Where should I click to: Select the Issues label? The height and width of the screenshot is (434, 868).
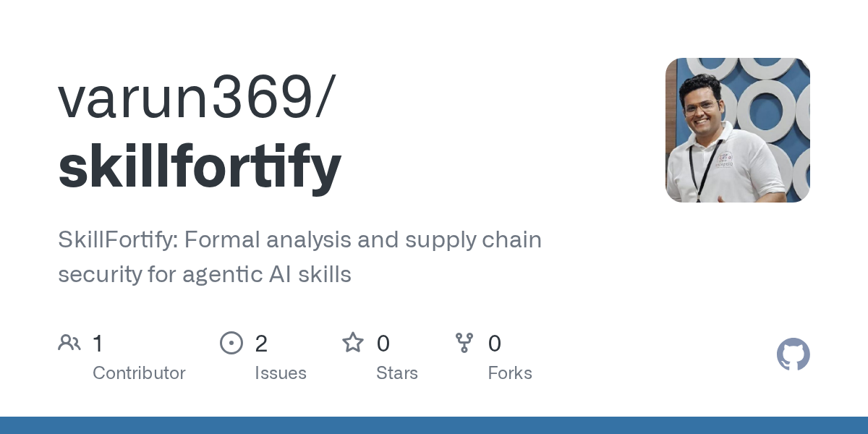point(281,373)
